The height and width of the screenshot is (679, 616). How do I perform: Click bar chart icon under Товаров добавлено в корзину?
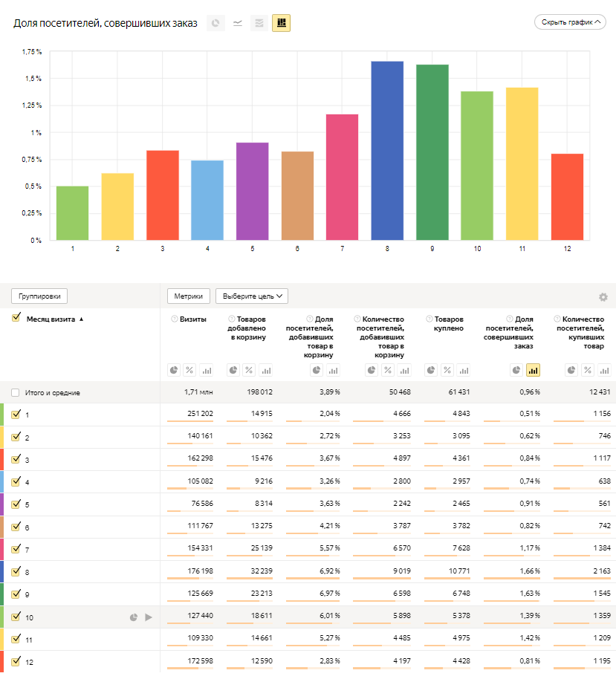[266, 370]
